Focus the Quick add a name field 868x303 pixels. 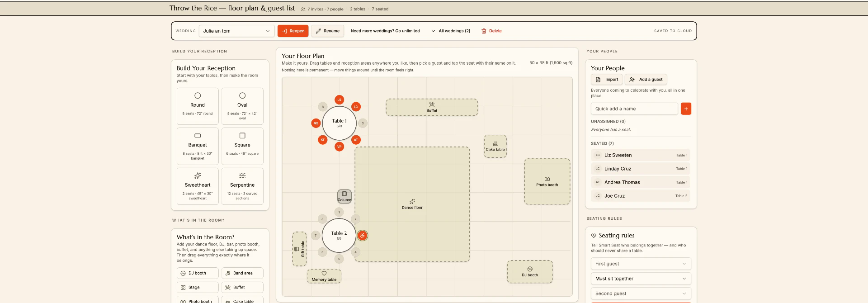(634, 109)
